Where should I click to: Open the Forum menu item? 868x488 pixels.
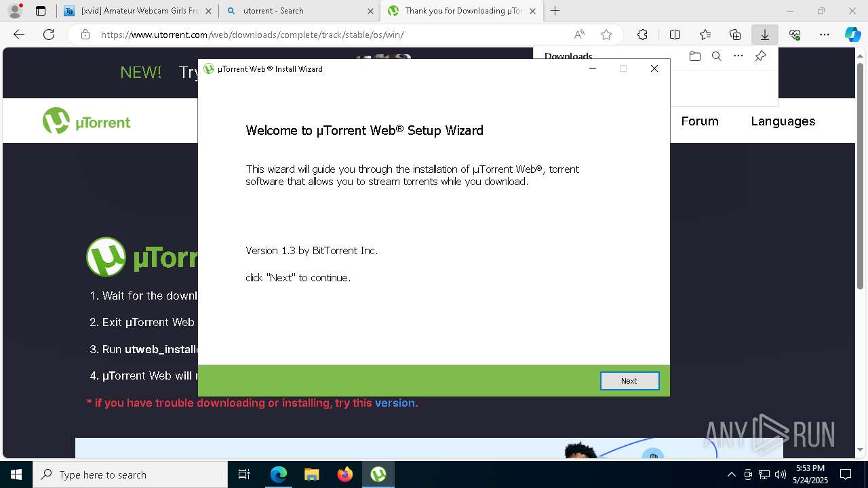click(700, 121)
